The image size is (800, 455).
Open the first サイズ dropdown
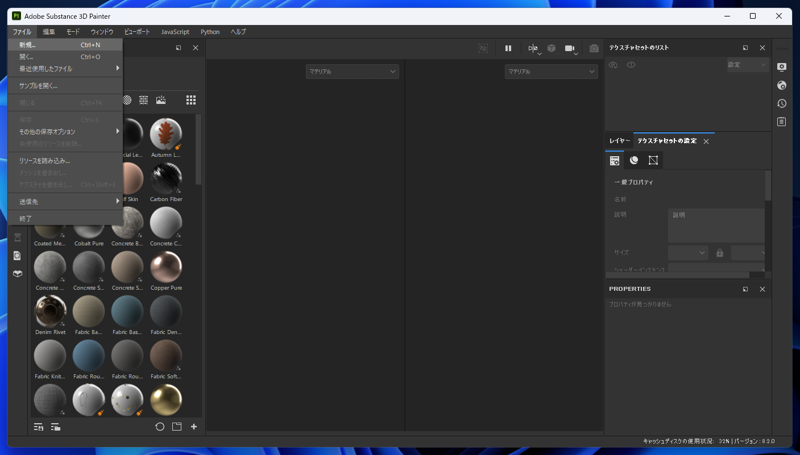pos(688,252)
